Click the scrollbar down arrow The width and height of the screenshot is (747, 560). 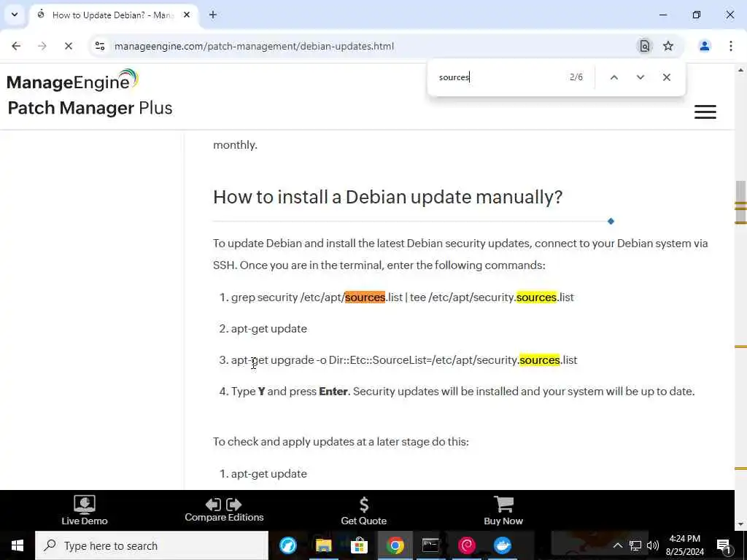click(740, 524)
